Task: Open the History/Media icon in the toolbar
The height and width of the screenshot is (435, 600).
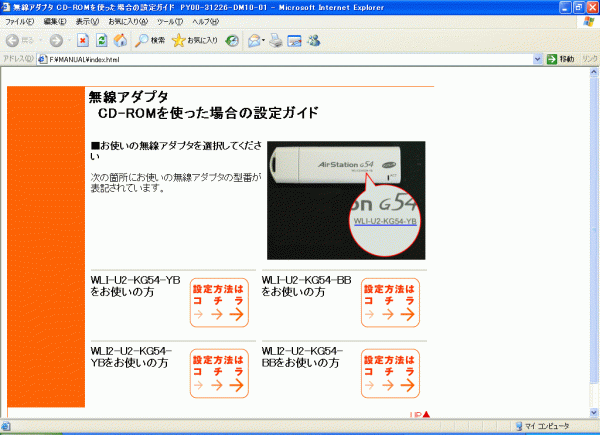Action: click(232, 40)
